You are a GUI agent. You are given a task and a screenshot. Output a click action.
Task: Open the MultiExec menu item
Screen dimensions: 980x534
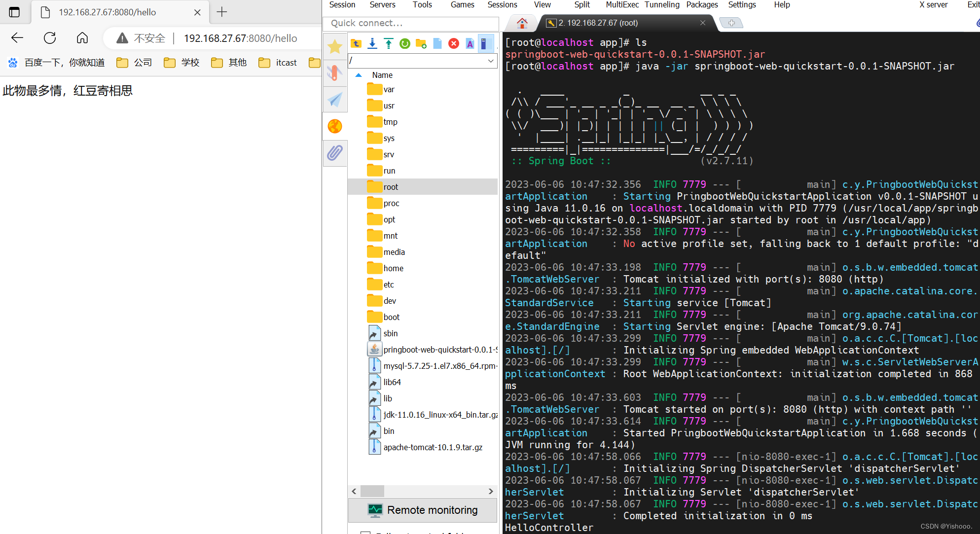pyautogui.click(x=622, y=4)
